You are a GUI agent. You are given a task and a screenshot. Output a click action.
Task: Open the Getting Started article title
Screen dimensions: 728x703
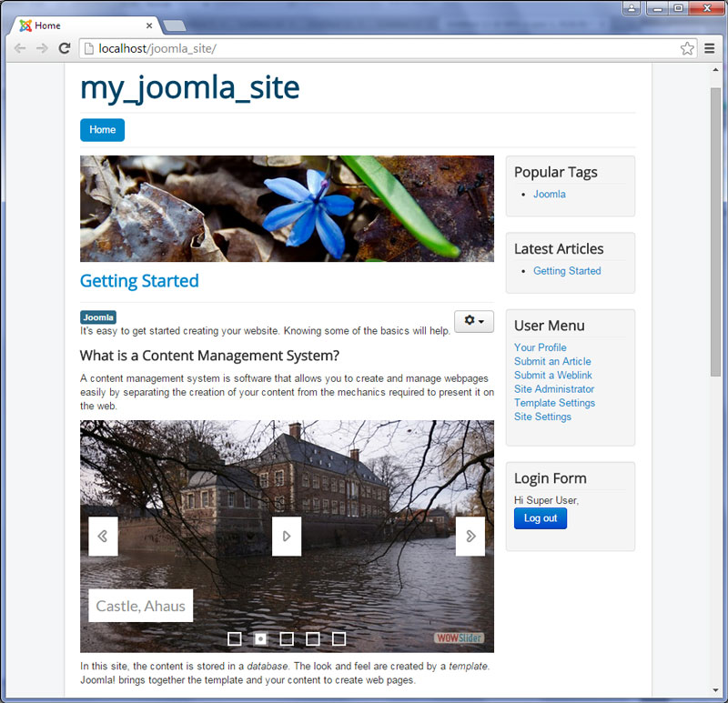pos(139,281)
